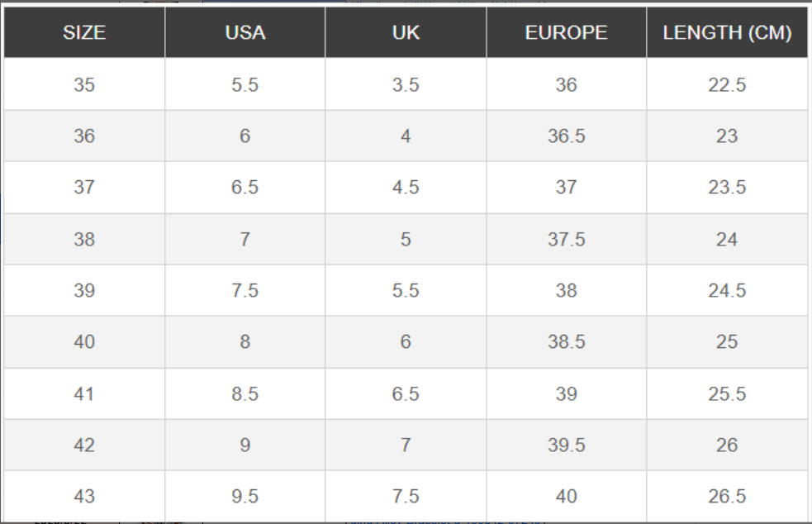Click the 22.5 length cell
This screenshot has height=524, width=812.
727,84
